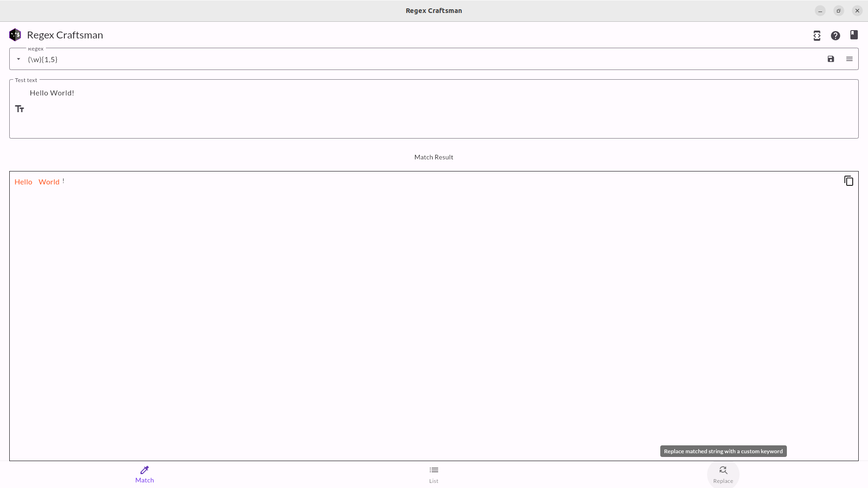The width and height of the screenshot is (868, 488).
Task: Open the help dialog
Action: (835, 35)
